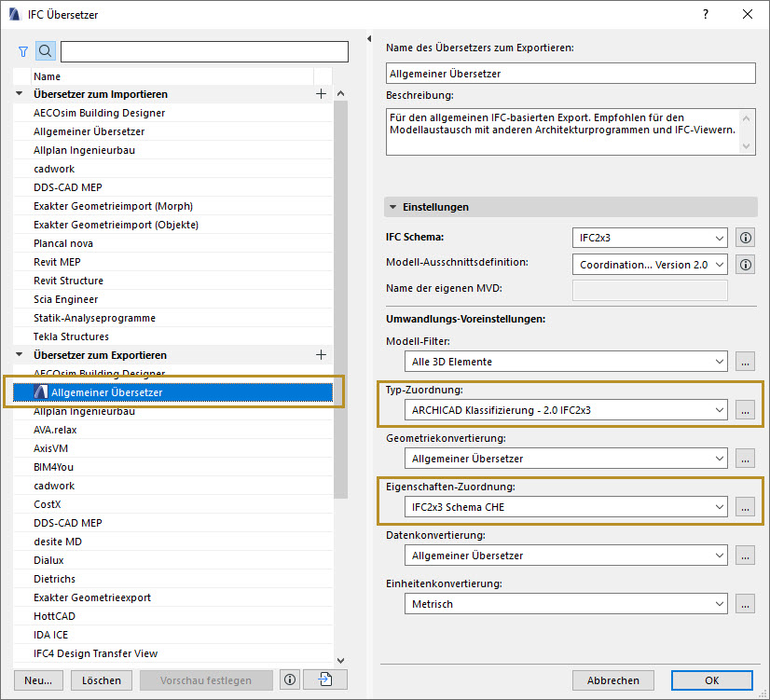Select Allgemeiner Übersetzer under import translators
770x700 pixels.
point(173,131)
